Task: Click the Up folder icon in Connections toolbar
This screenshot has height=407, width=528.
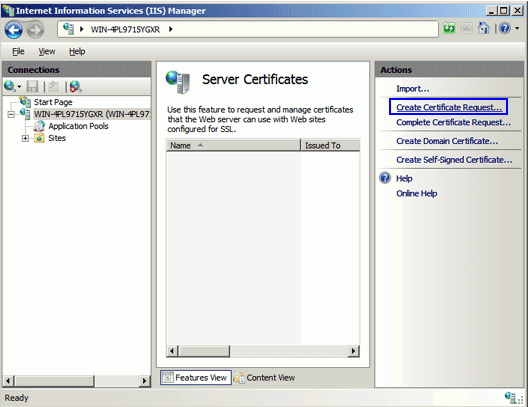Action: (54, 87)
